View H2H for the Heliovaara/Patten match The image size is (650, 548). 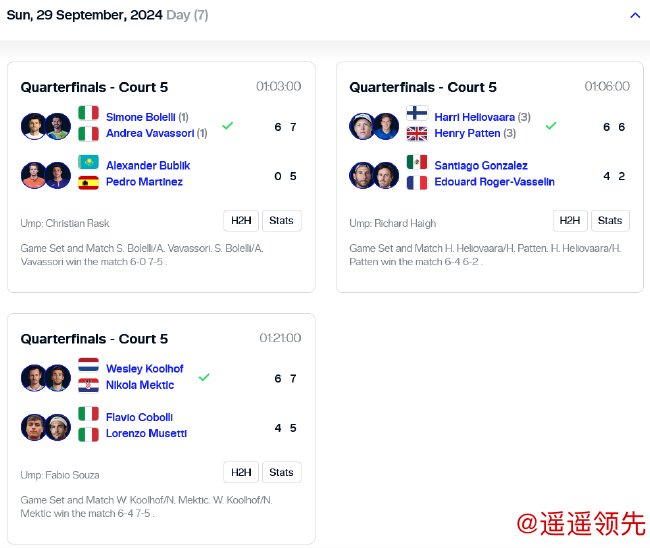[x=570, y=221]
